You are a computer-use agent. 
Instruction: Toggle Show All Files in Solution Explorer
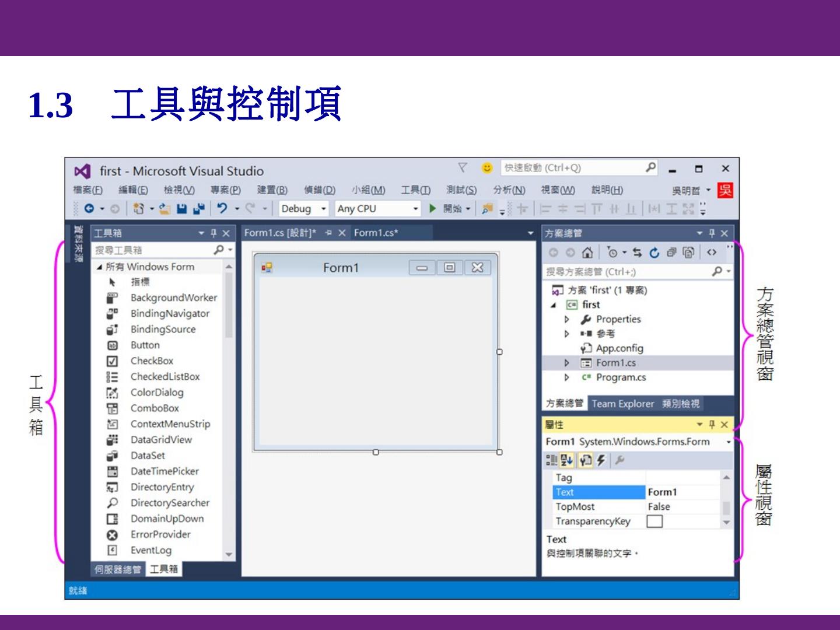click(688, 253)
